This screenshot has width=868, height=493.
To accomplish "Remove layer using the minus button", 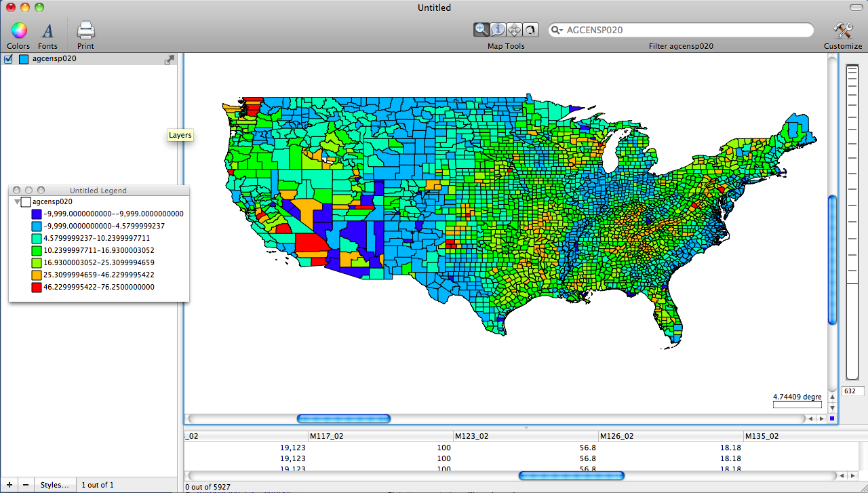I will (26, 485).
